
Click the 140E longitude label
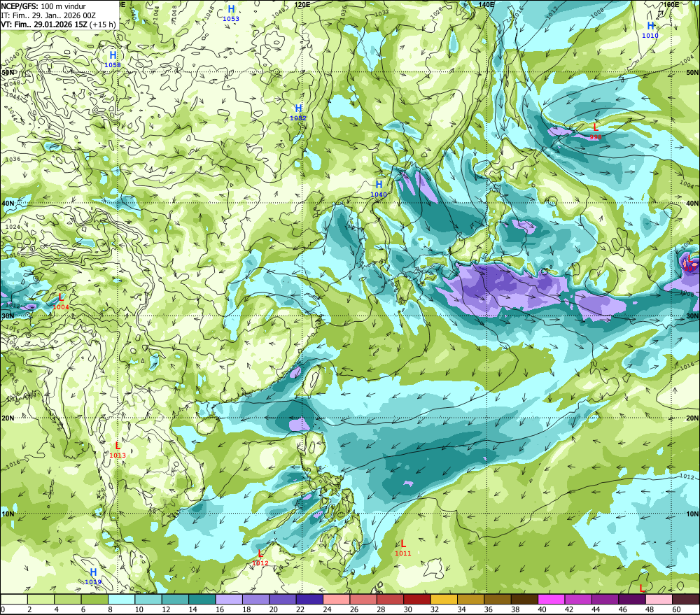click(x=486, y=4)
